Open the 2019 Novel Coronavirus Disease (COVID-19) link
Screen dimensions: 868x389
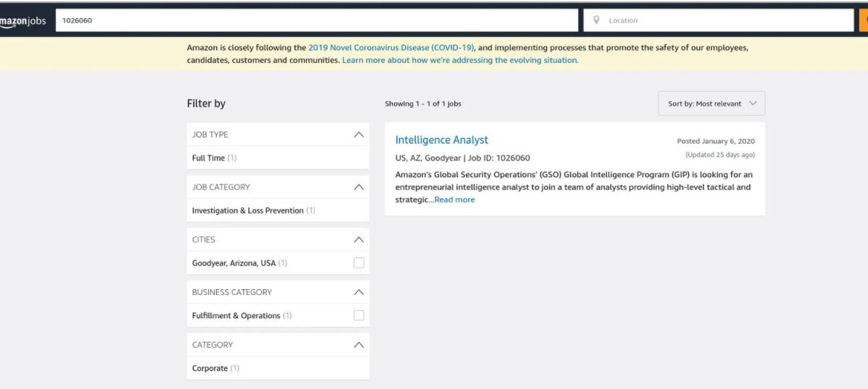[x=391, y=48]
